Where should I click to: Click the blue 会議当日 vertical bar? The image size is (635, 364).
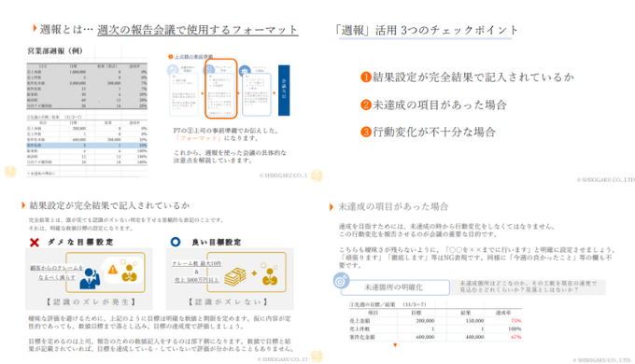click(284, 91)
